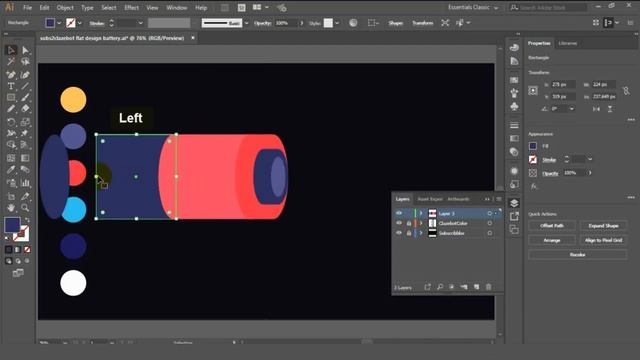640x360 pixels.
Task: Open the Layers panel from the dock
Action: point(514,203)
